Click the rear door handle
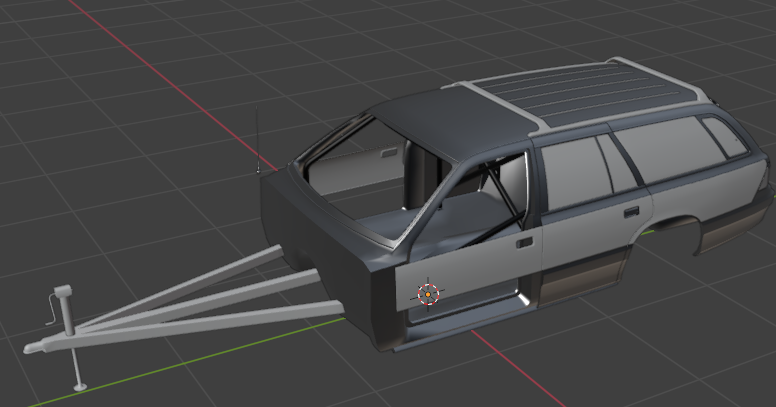Viewport: 776px width, 407px height. [631, 213]
